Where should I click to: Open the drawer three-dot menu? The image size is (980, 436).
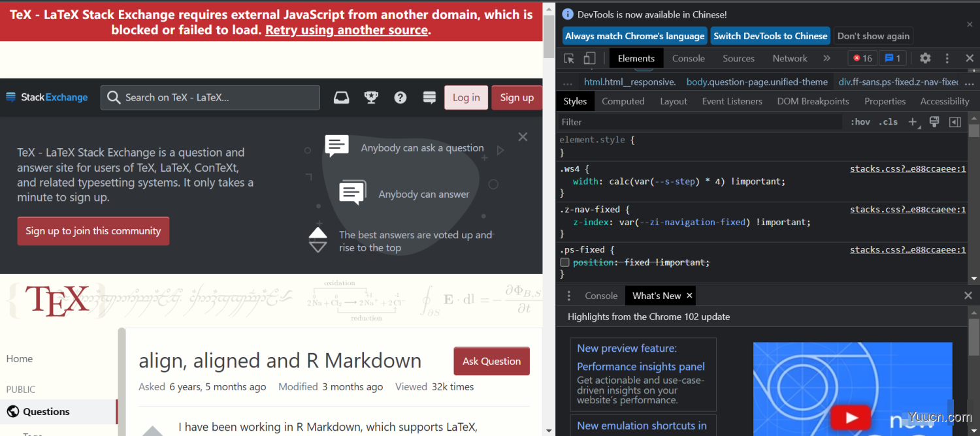coord(569,296)
